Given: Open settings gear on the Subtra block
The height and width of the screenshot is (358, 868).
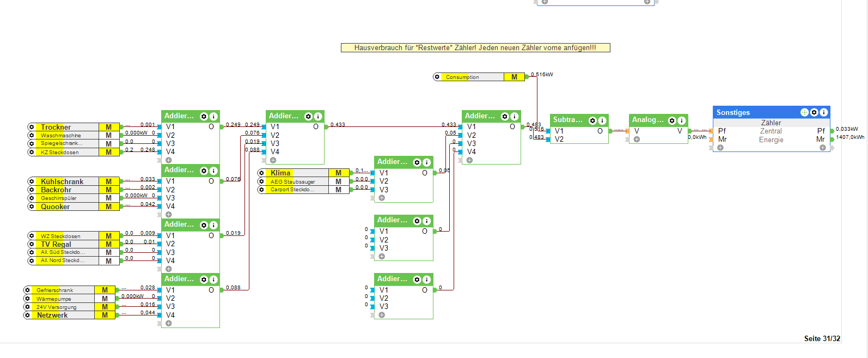Looking at the screenshot, I should coord(592,120).
